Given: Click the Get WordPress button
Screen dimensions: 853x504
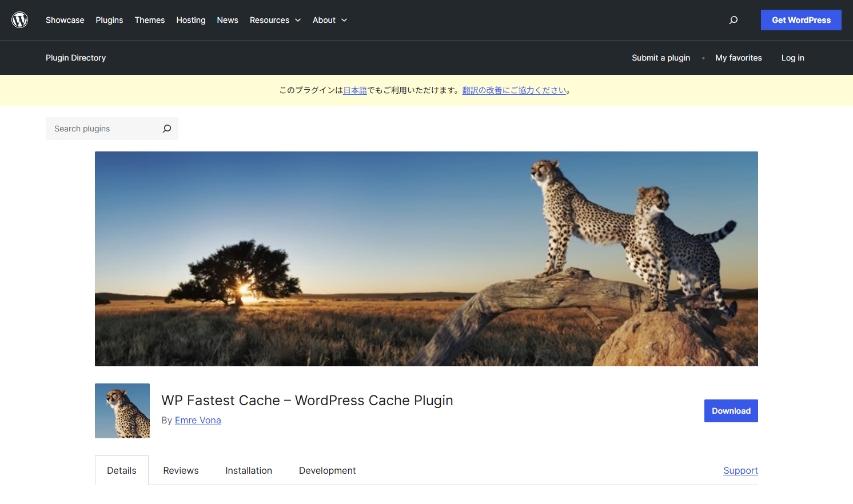Looking at the screenshot, I should pos(801,20).
